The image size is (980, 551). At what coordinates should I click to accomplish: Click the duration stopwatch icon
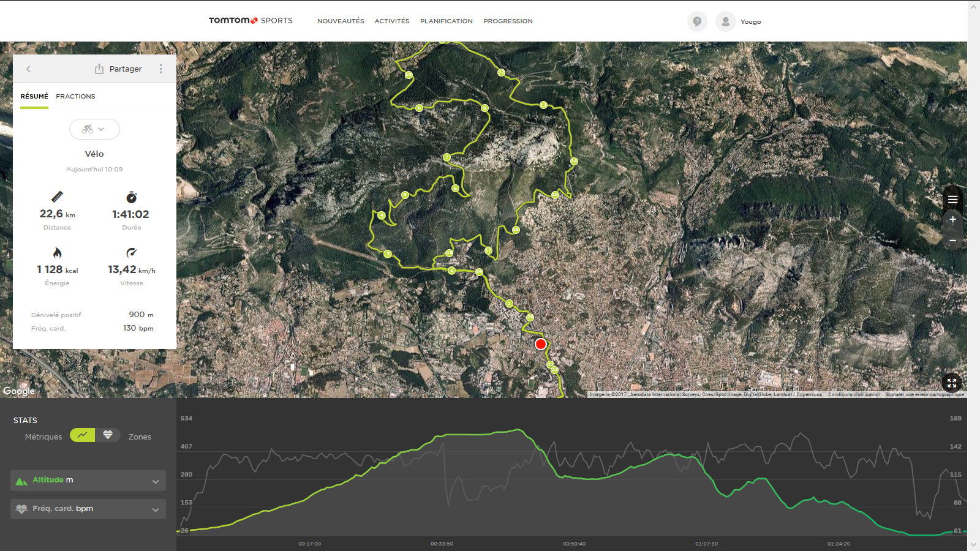tap(131, 197)
